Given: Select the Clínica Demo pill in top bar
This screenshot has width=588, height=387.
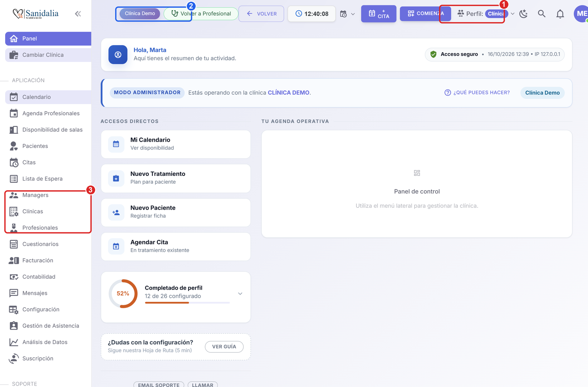Looking at the screenshot, I should [140, 14].
